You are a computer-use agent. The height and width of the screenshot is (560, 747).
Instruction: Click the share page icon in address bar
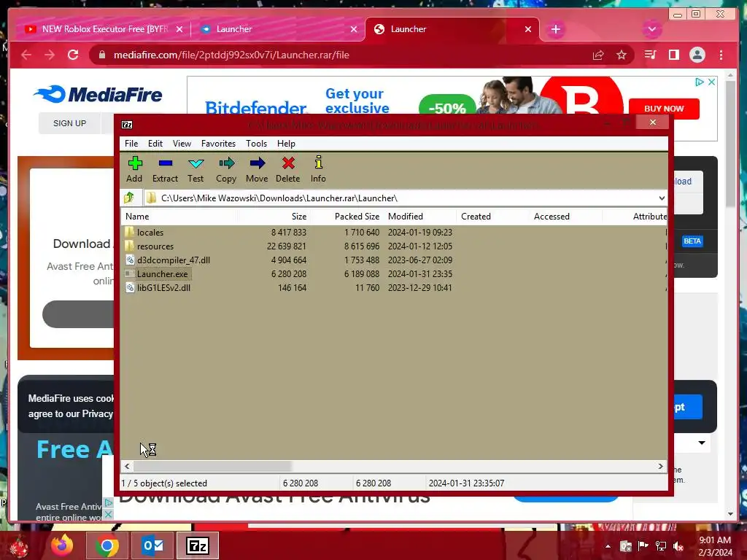coord(598,55)
